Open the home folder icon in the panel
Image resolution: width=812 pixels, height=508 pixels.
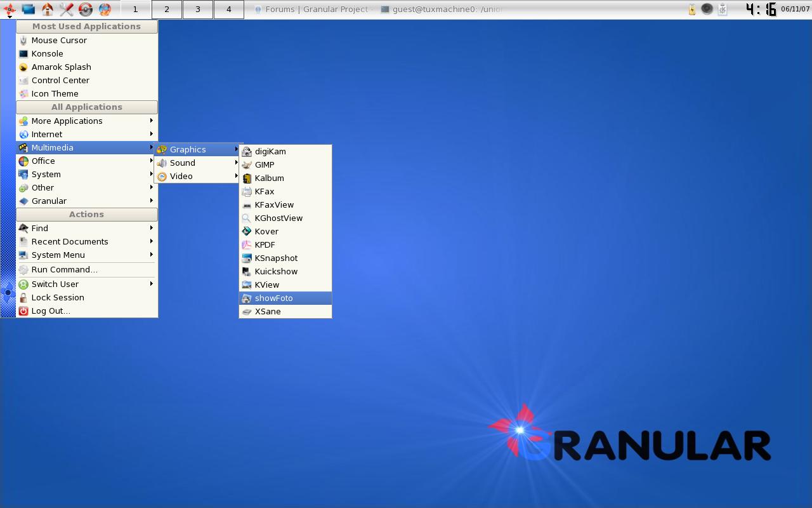pos(48,10)
